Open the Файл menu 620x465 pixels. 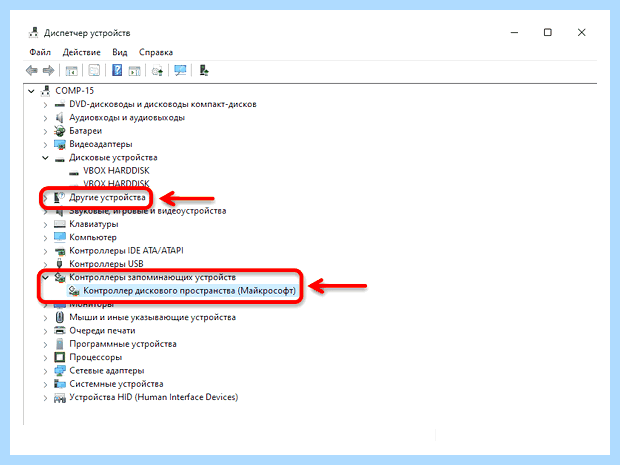tap(40, 52)
